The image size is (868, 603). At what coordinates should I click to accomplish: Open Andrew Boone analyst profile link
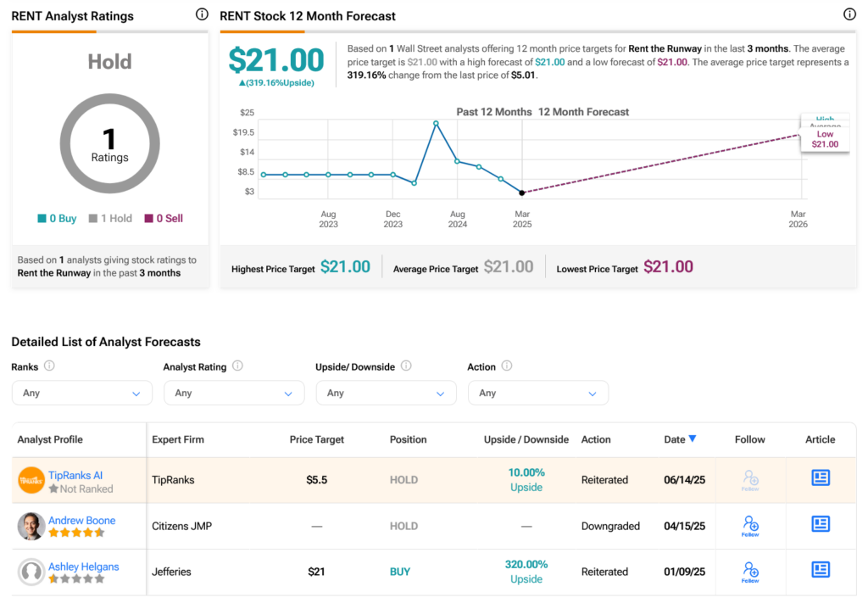pyautogui.click(x=81, y=521)
